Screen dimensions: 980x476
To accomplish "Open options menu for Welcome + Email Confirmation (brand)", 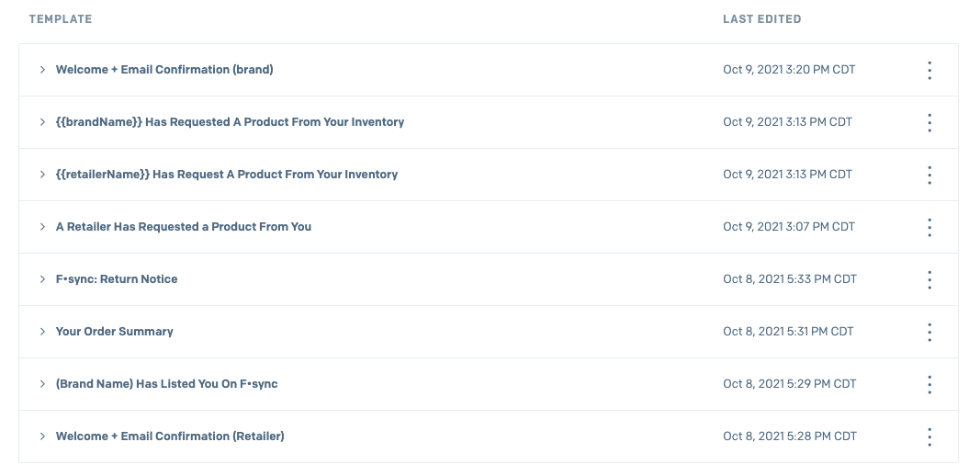I will (929, 70).
